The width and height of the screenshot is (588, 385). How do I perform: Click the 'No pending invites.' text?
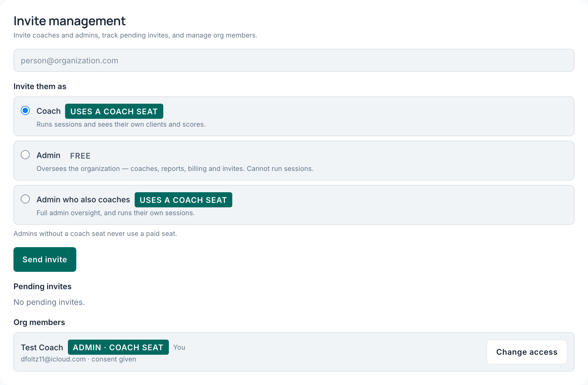[49, 302]
